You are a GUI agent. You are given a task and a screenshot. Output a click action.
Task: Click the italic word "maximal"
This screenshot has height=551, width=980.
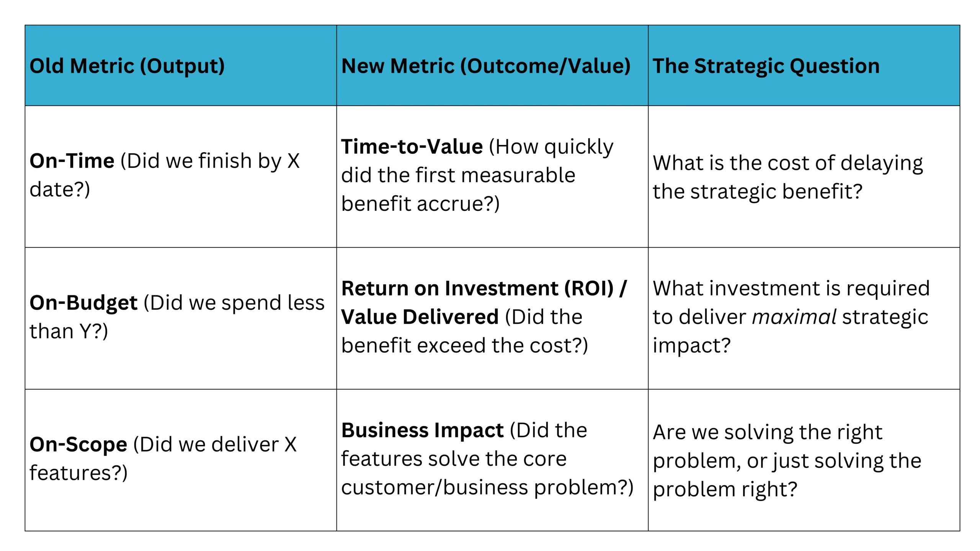(794, 317)
